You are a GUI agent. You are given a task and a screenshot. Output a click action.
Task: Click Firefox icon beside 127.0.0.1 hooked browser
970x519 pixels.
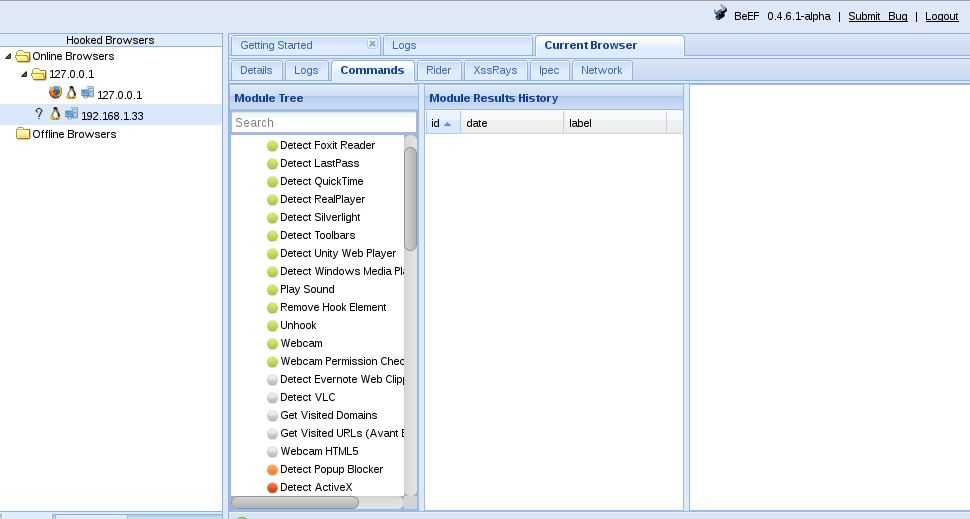55,92
